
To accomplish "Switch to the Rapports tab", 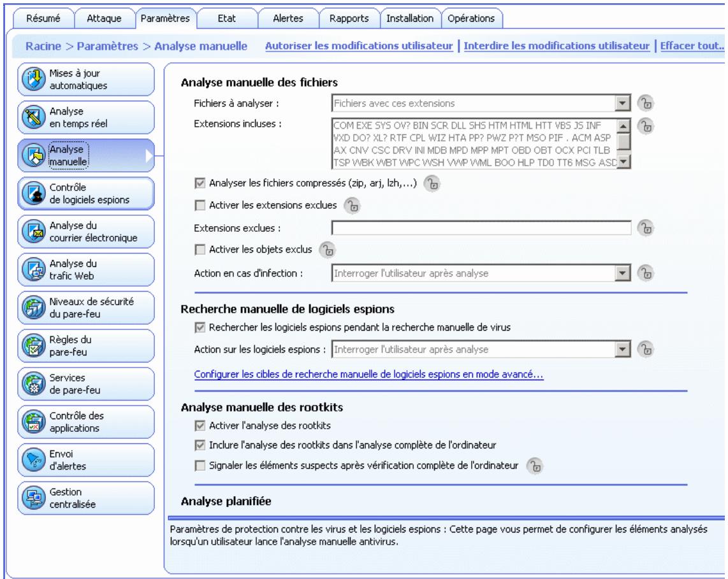I will tap(349, 18).
